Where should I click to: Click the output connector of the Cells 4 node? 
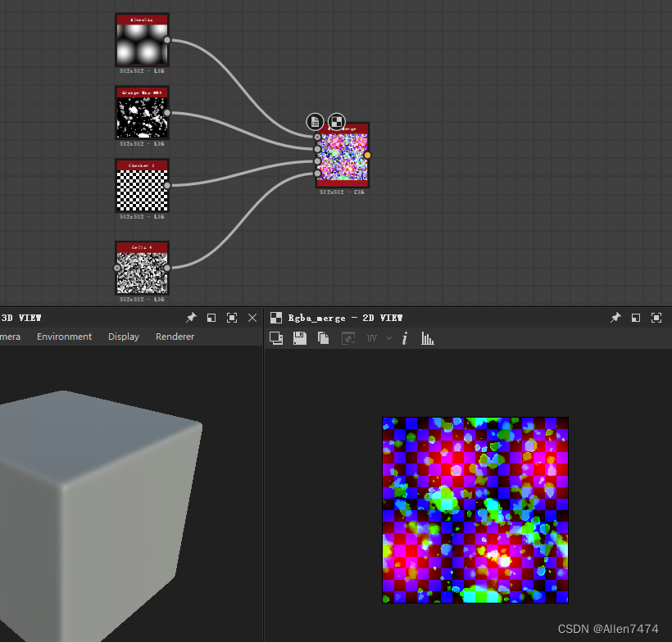tap(167, 268)
